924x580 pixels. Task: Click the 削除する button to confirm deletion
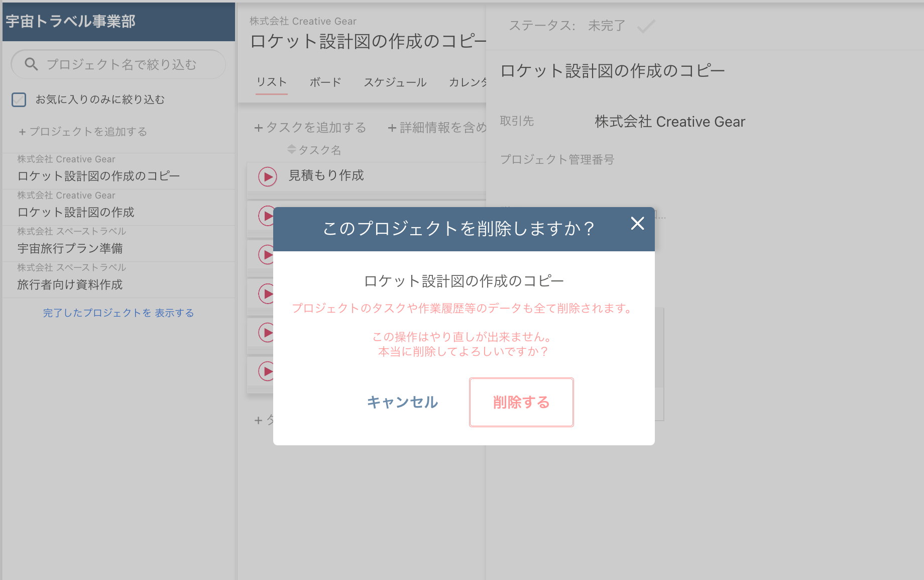[521, 402]
